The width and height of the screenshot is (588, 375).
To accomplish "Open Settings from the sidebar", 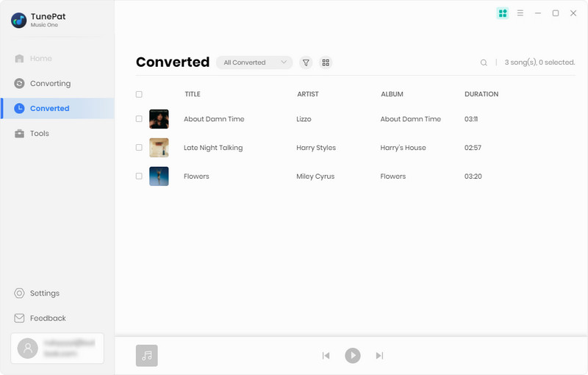I will (37, 293).
